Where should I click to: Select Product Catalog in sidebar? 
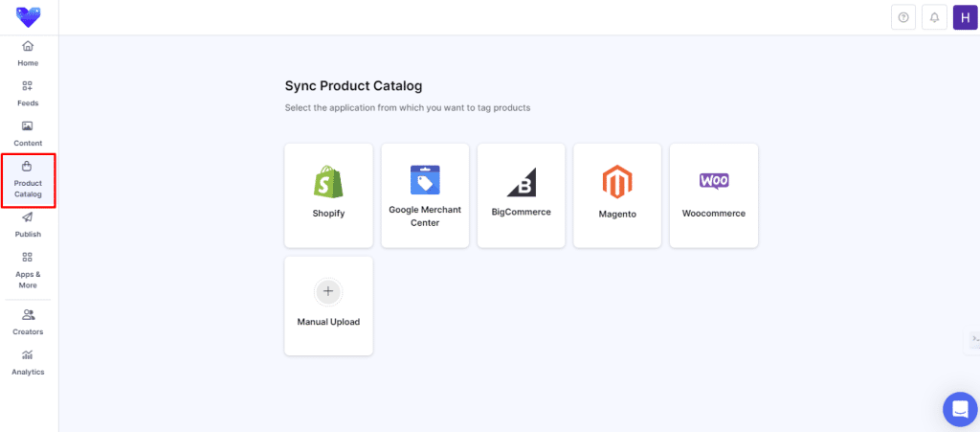(x=28, y=179)
